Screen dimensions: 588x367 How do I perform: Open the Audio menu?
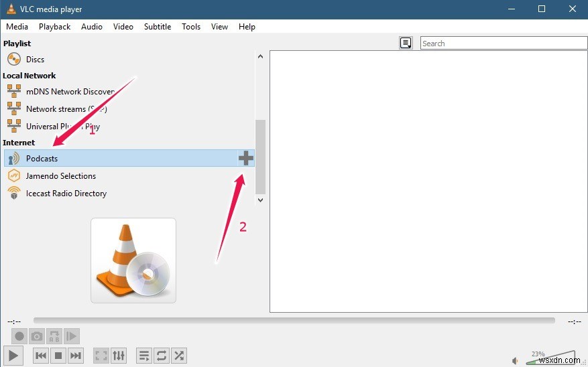[x=92, y=27]
